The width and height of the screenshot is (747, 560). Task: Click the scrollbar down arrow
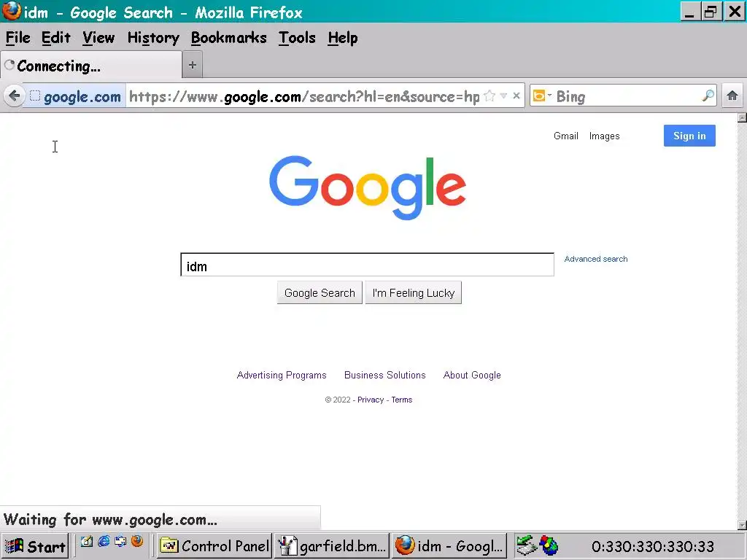pos(742,525)
